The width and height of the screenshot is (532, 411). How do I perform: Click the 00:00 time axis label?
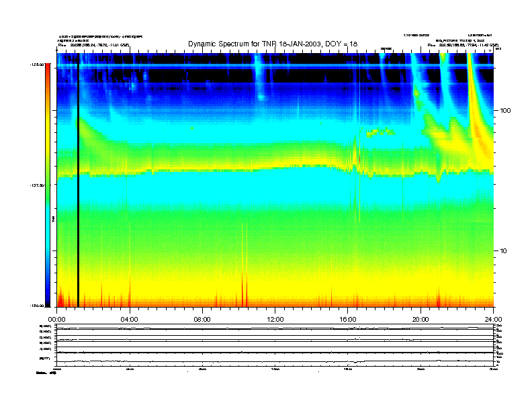(x=56, y=320)
